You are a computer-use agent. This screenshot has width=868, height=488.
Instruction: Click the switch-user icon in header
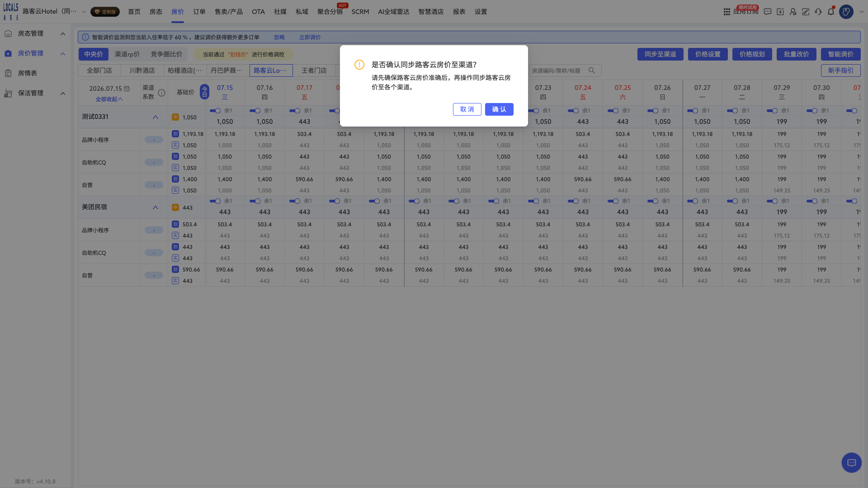(x=793, y=12)
